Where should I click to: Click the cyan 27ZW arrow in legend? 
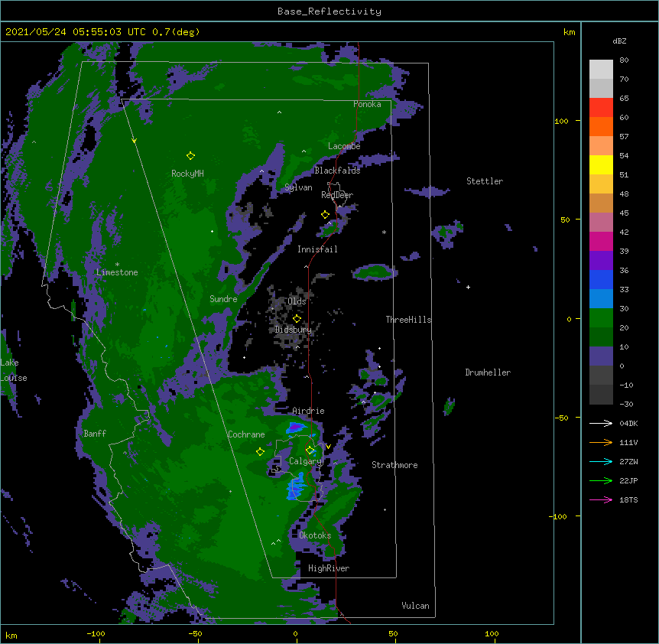coord(601,461)
